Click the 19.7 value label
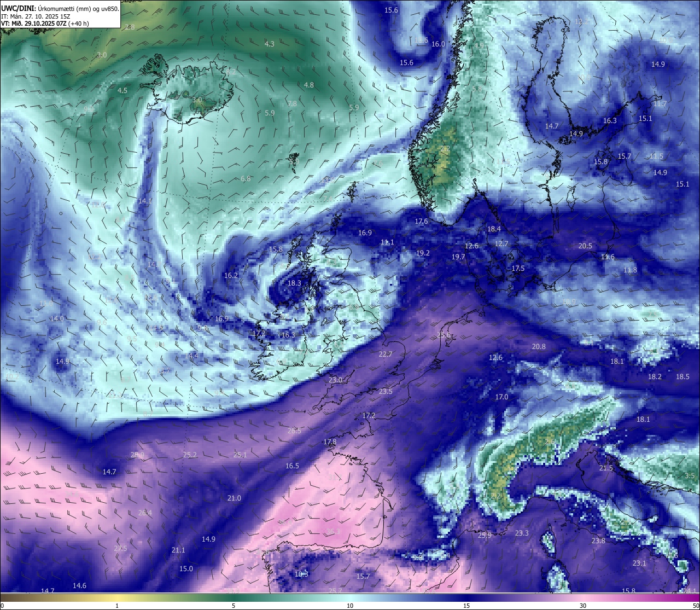This screenshot has height=610, width=700. click(458, 257)
